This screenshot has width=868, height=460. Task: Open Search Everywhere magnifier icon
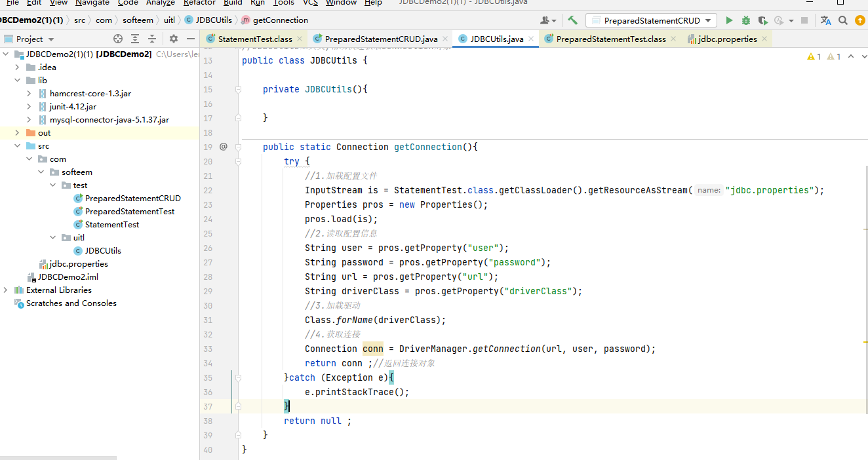click(843, 20)
